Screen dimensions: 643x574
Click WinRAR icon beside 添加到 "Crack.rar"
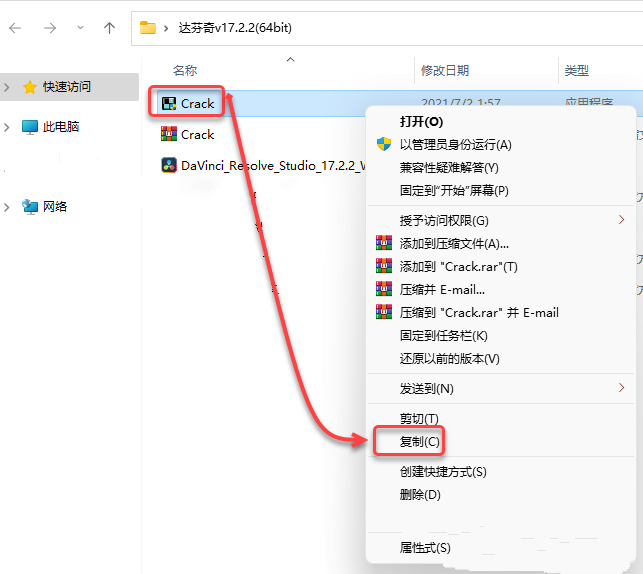point(384,266)
